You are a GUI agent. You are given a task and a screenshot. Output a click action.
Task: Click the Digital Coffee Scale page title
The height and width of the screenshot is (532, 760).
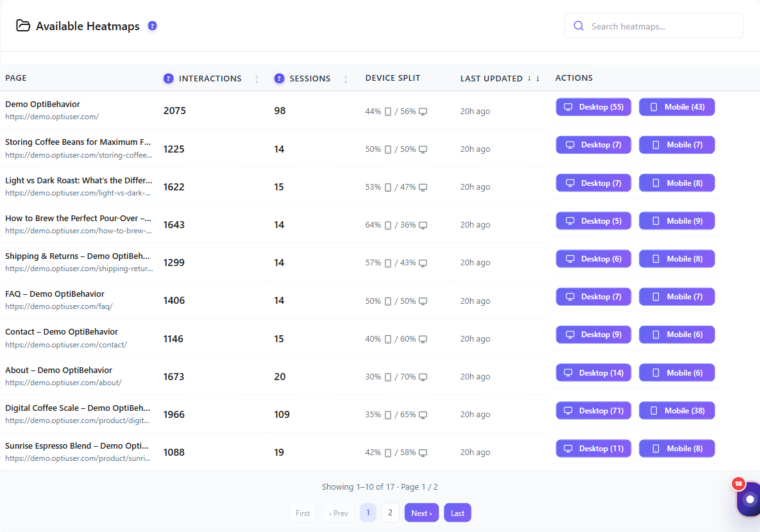(78, 408)
